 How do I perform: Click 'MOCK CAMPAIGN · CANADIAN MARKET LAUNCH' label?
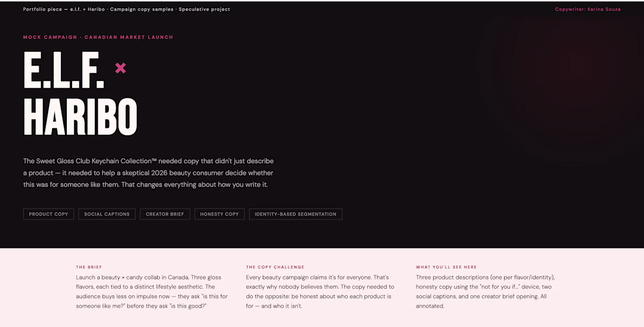coord(98,37)
